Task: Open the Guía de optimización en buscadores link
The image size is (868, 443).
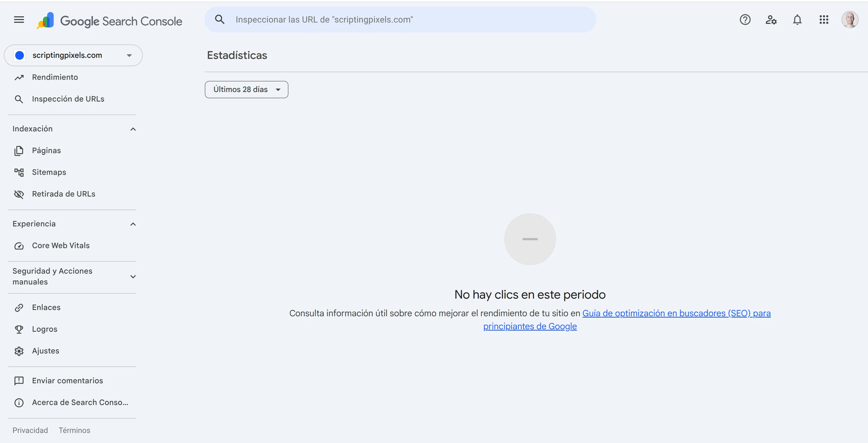Action: 676,313
